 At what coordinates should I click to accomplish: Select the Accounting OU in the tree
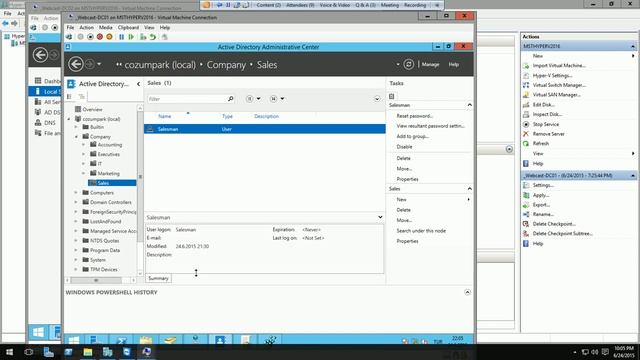pos(109,145)
